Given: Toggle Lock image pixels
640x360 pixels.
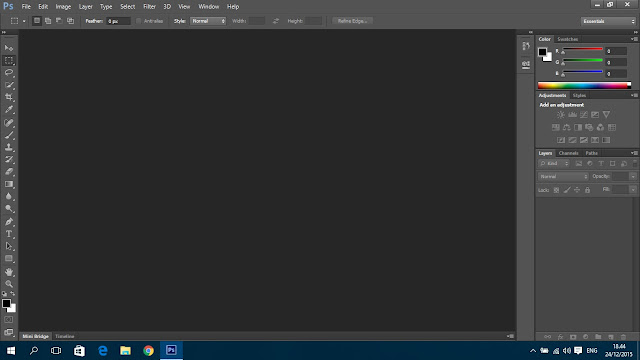Looking at the screenshot, I should click(567, 190).
